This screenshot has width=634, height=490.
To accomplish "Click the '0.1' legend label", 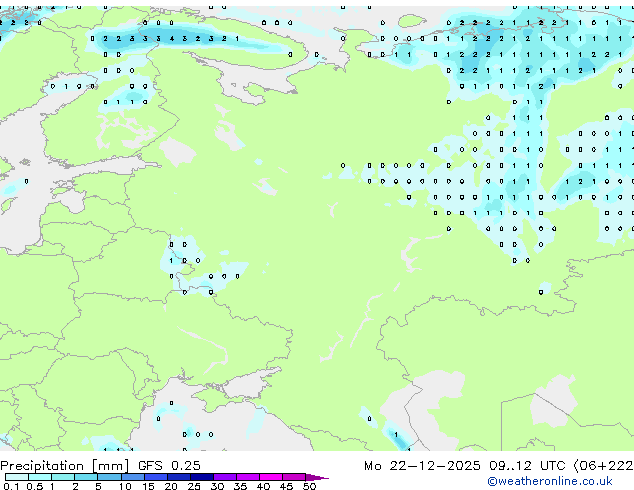I will [11, 486].
